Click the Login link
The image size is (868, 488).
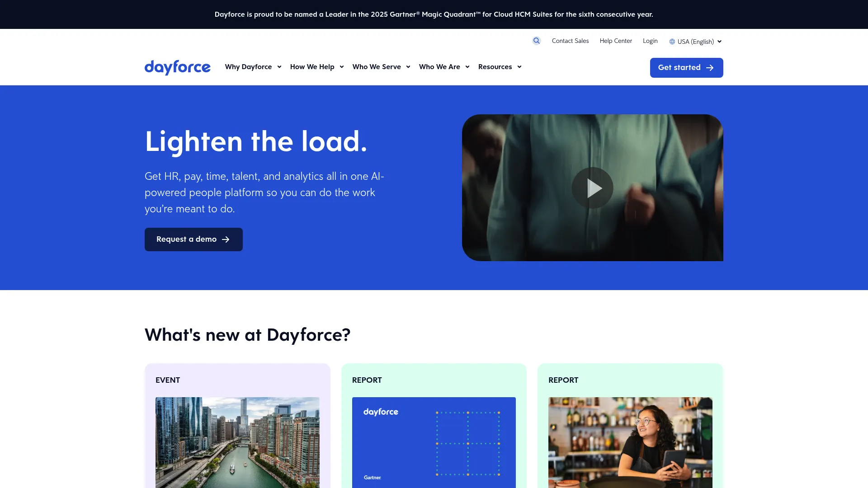[x=650, y=41]
